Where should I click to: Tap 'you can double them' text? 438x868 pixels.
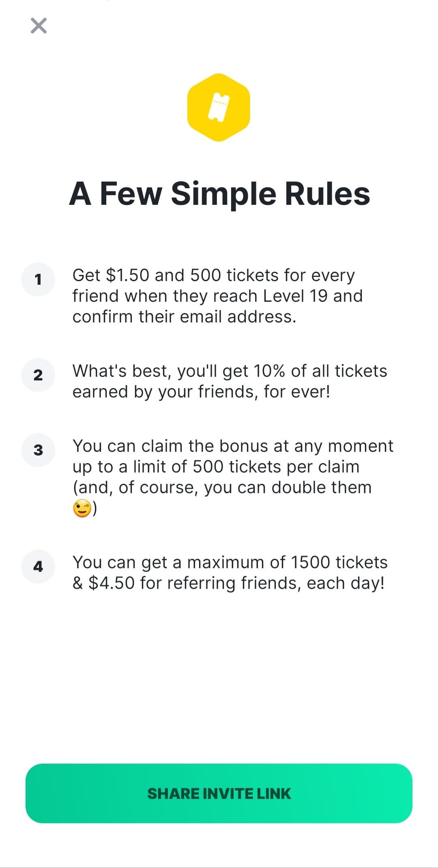(288, 488)
